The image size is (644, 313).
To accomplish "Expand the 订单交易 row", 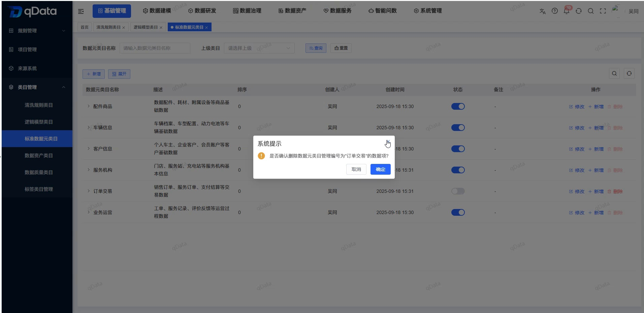I will coord(89,191).
